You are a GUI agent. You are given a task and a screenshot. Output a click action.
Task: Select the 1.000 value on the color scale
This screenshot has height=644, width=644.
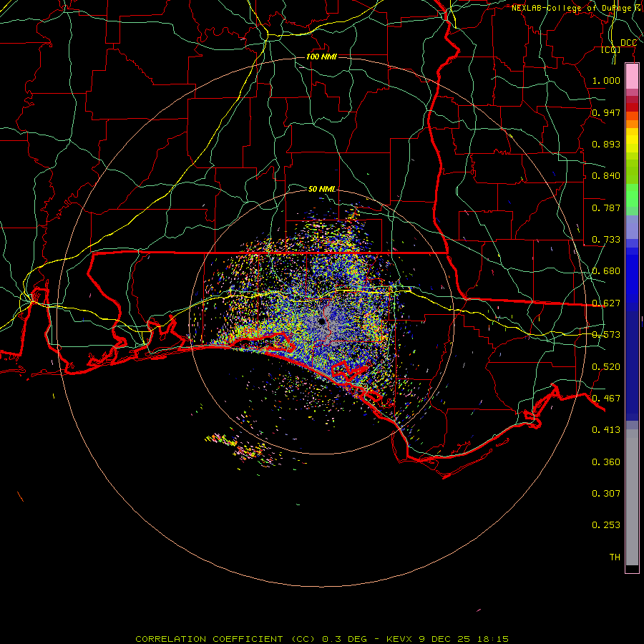click(606, 80)
